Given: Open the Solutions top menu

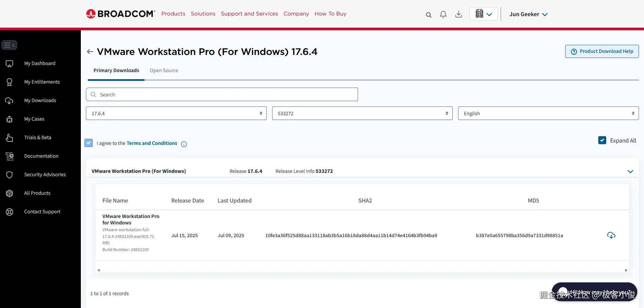Looking at the screenshot, I should tap(203, 14).
